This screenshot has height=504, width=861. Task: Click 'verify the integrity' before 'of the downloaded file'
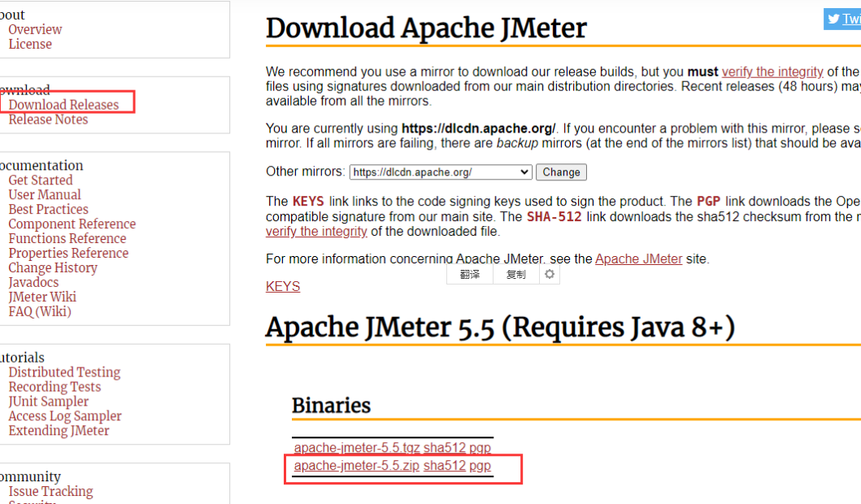[316, 232]
